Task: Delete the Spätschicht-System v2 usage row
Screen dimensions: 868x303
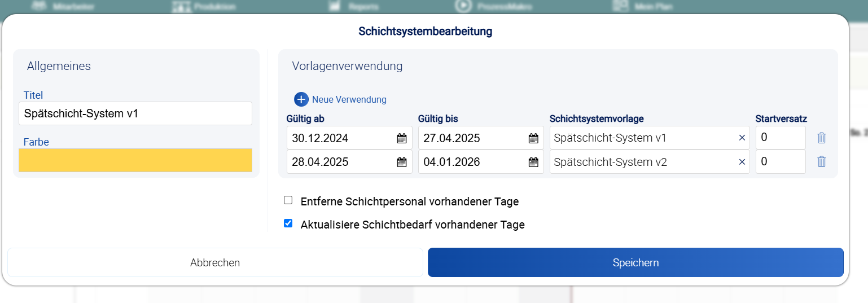Action: (x=822, y=161)
